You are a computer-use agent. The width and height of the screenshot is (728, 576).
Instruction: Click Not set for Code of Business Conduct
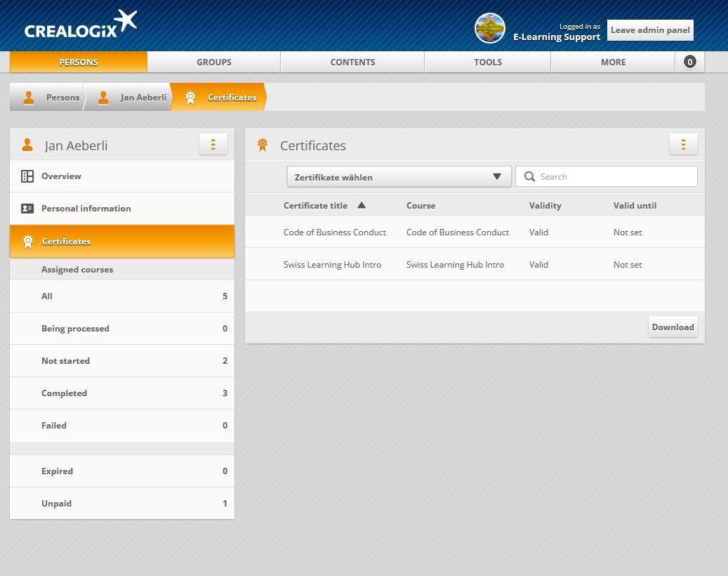point(628,233)
